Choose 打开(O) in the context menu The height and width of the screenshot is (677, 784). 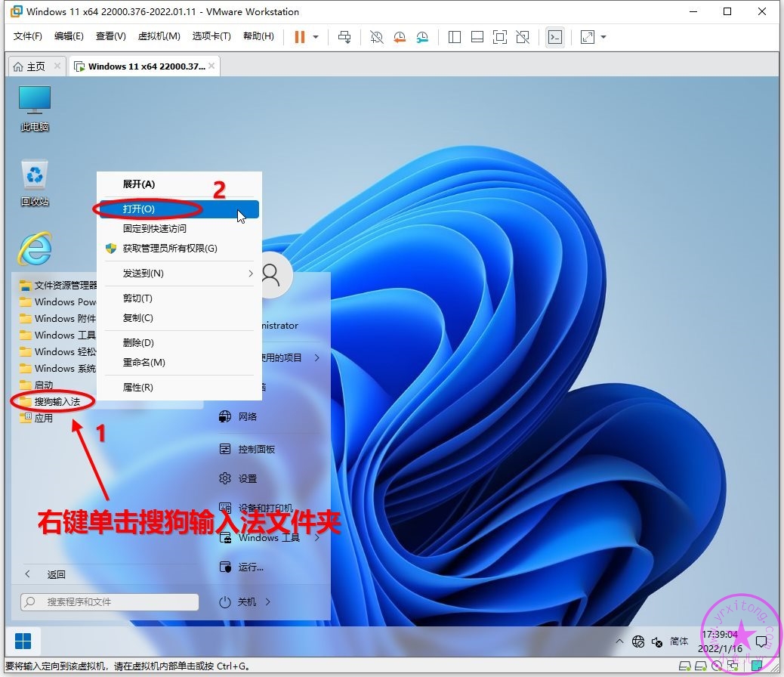[179, 209]
